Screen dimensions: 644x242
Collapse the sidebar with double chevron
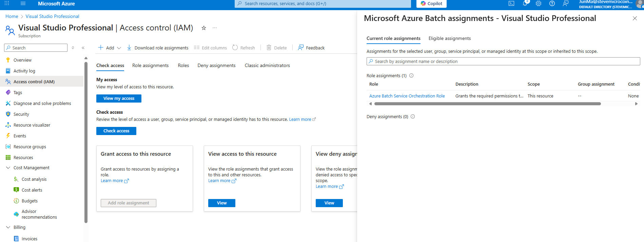[x=83, y=48]
